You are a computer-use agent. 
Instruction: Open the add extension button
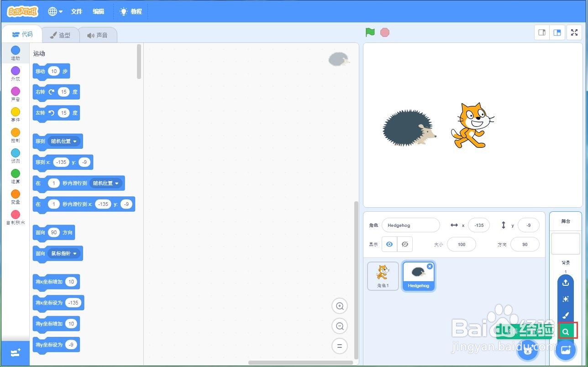click(16, 353)
